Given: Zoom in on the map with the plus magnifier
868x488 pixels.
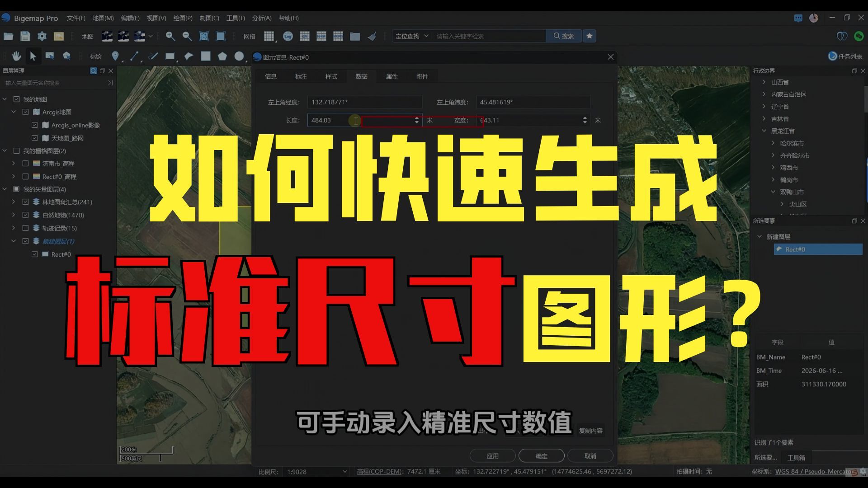Looking at the screenshot, I should 170,36.
